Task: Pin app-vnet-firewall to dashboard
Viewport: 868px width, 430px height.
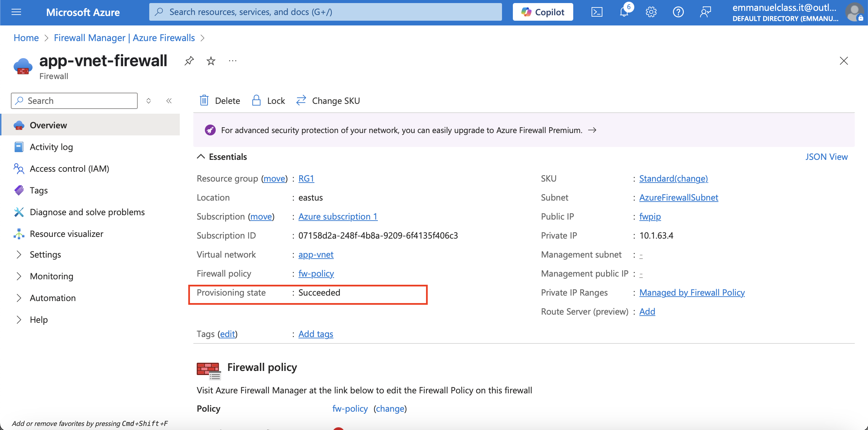Action: point(189,61)
